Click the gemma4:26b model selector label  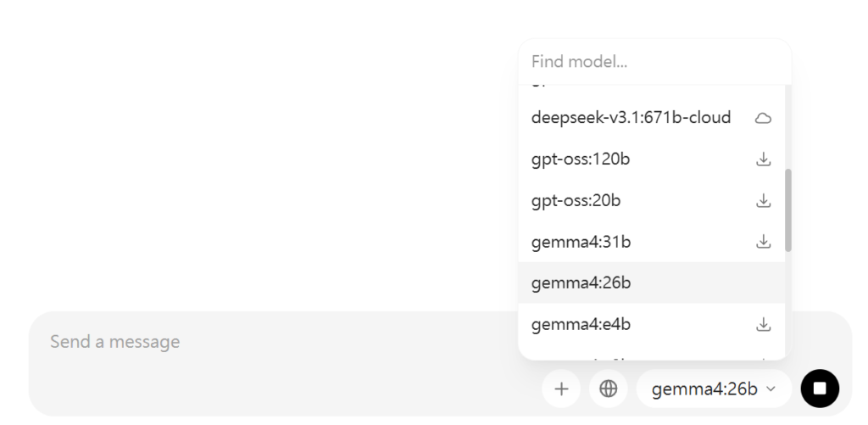click(x=704, y=389)
